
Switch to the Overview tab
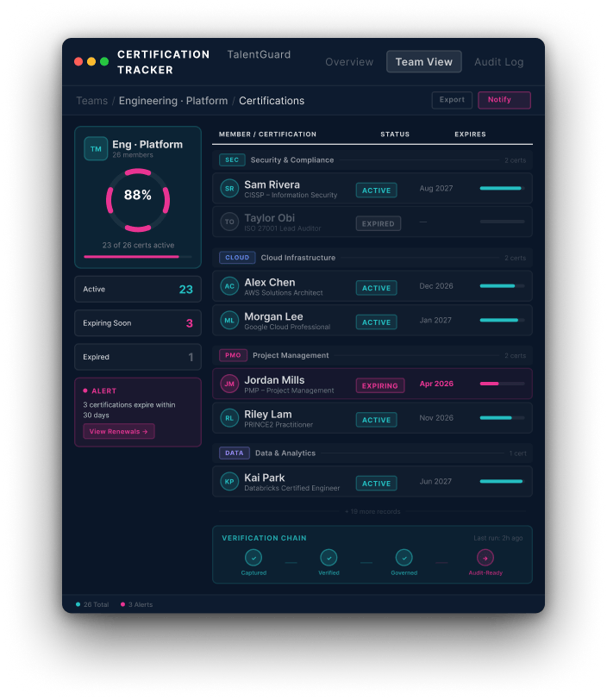349,62
